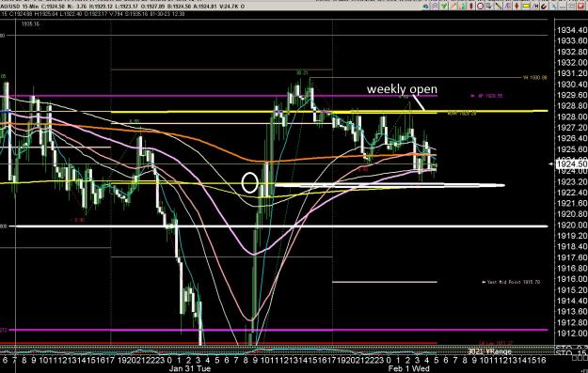Click the box with down arrow icon
This screenshot has width=588, height=373.
pyautogui.click(x=489, y=7)
